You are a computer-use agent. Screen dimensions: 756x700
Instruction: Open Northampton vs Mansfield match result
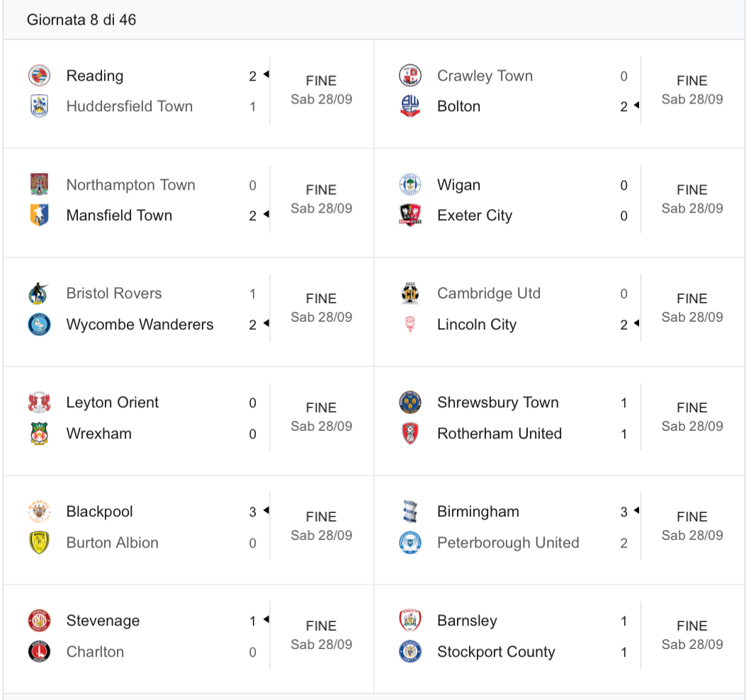coord(321,199)
